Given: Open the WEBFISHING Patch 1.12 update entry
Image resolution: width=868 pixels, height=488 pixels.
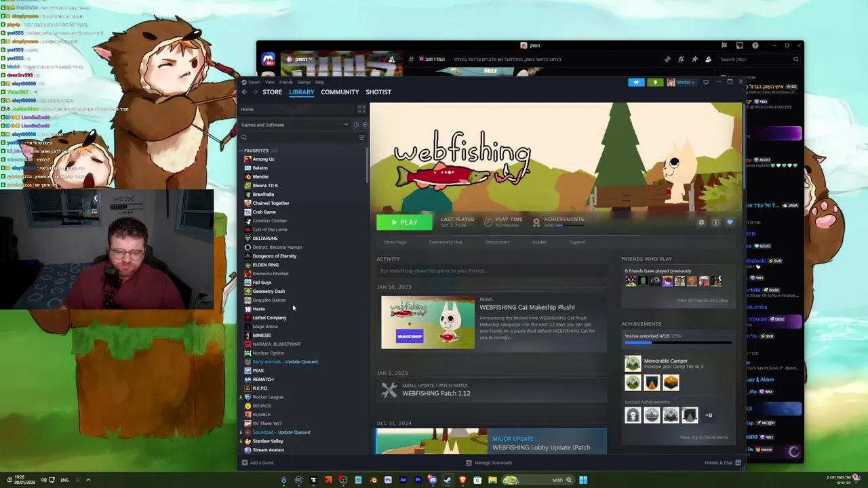Looking at the screenshot, I should (x=492, y=390).
